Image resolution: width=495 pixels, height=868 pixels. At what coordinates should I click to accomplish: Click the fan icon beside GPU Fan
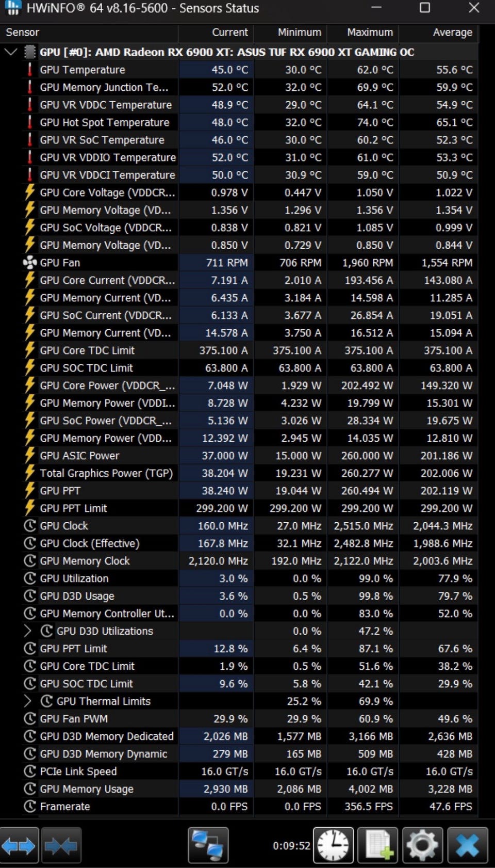click(x=30, y=263)
